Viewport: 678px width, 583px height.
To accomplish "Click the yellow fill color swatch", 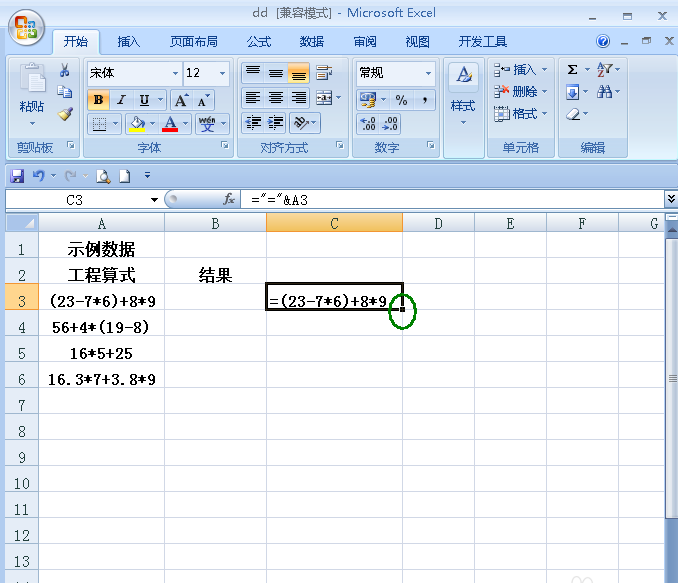I will pos(135,124).
